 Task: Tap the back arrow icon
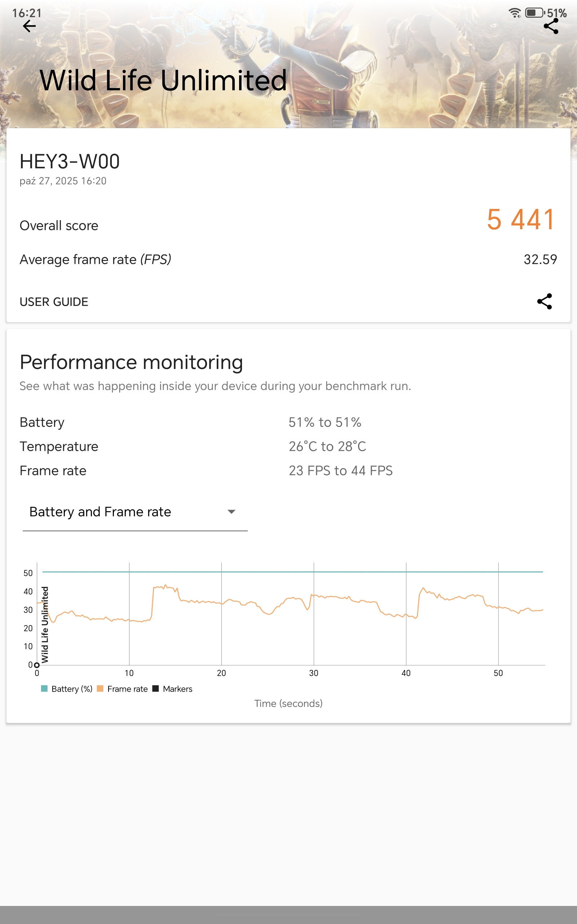[29, 26]
